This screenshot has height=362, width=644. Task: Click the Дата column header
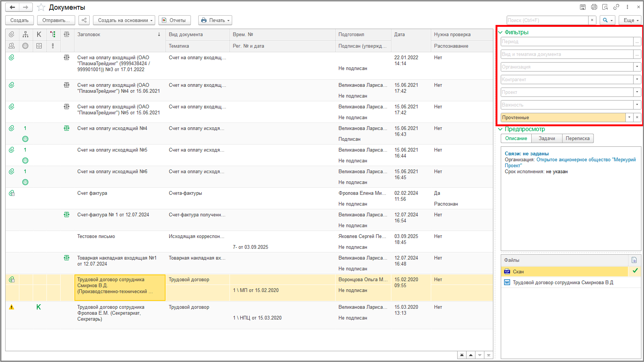coord(411,35)
